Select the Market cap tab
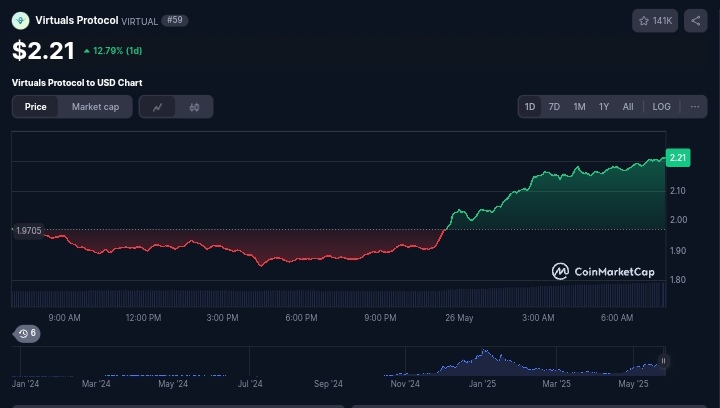 96,107
